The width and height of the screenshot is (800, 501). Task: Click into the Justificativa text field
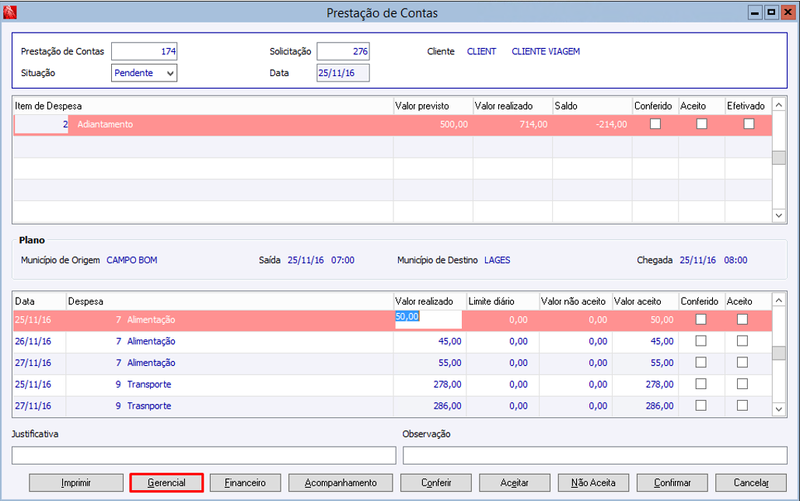point(204,456)
